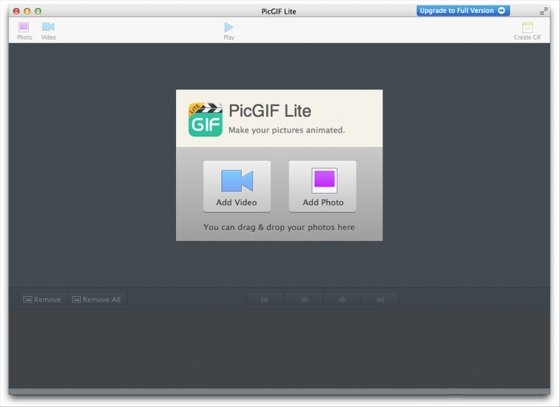Click the Create GIF toolbar icon

pyautogui.click(x=527, y=31)
